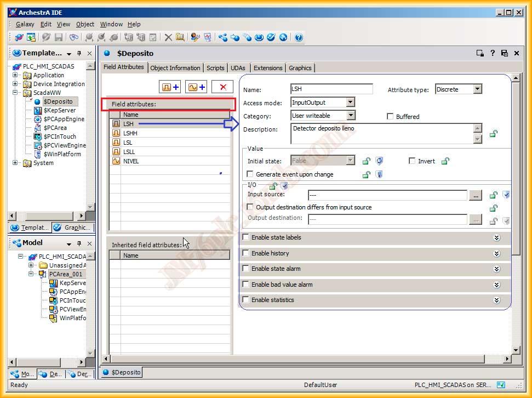The image size is (532, 398).
Task: Switch to the Scripts tab
Action: point(215,68)
